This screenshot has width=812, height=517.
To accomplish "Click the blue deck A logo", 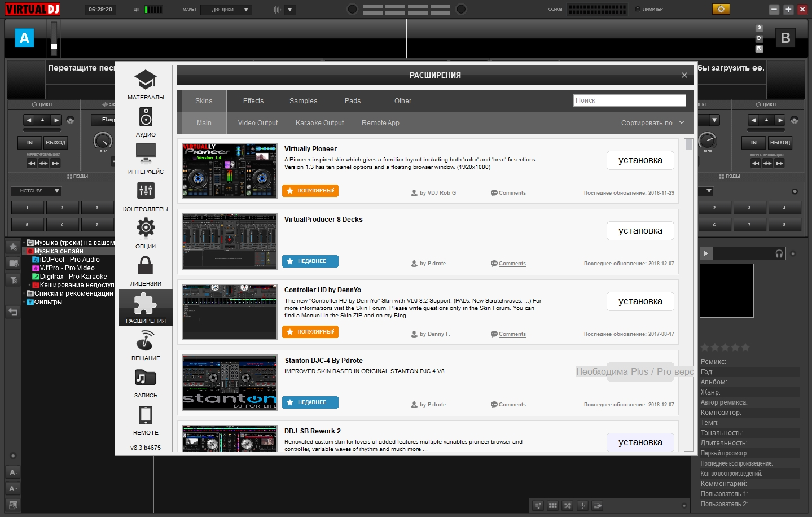I will pyautogui.click(x=24, y=38).
